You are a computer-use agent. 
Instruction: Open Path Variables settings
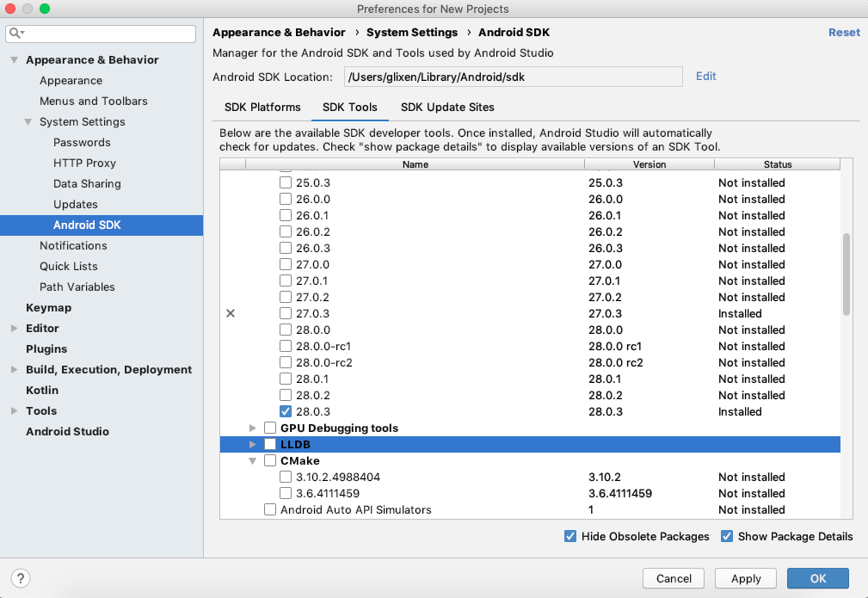[x=77, y=287]
